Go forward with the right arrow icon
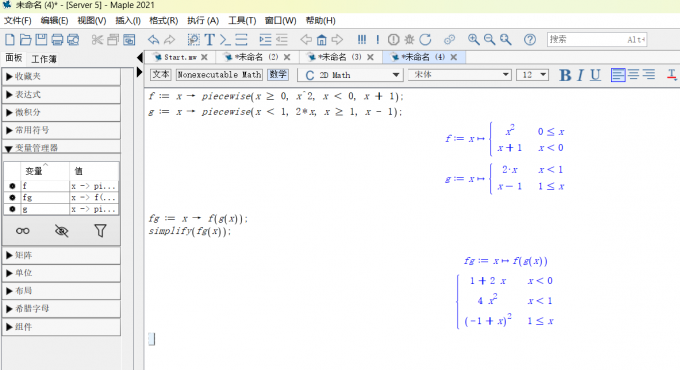The width and height of the screenshot is (680, 370). [337, 40]
